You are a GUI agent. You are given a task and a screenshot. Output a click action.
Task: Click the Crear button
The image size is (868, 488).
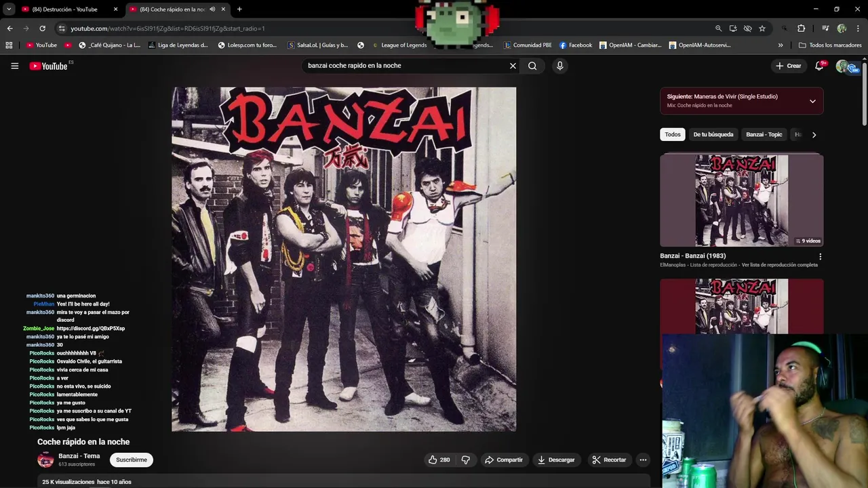789,66
